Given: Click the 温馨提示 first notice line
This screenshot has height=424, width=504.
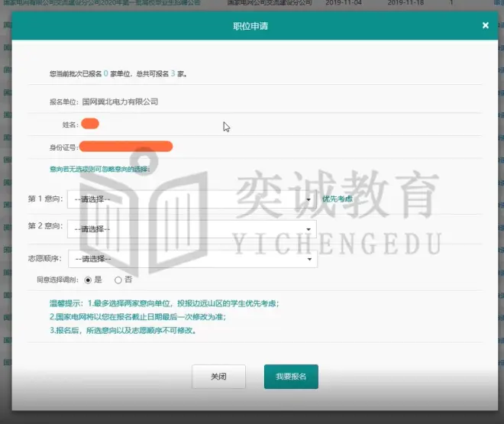Looking at the screenshot, I should click(164, 303).
